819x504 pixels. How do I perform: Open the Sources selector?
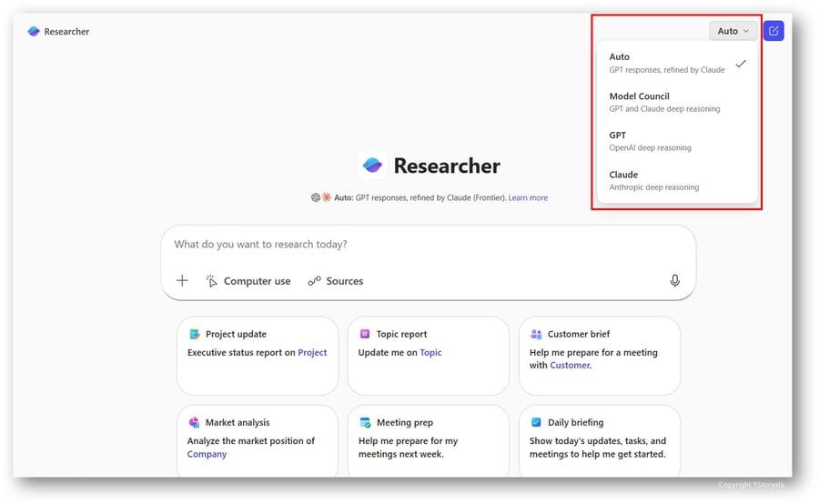[335, 281]
